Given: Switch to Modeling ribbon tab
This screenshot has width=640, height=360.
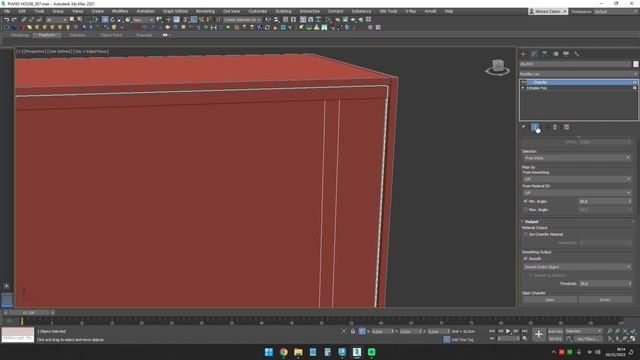Looking at the screenshot, I should pos(20,35).
